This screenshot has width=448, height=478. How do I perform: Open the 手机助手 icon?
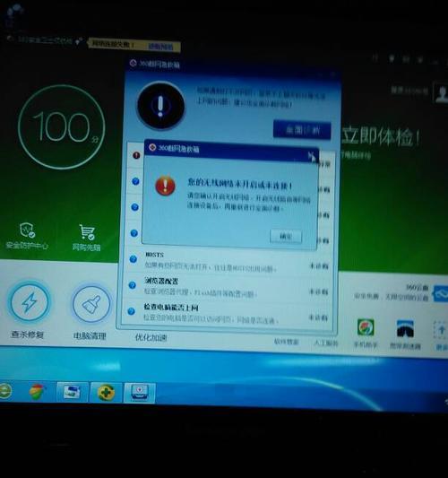[x=366, y=327]
